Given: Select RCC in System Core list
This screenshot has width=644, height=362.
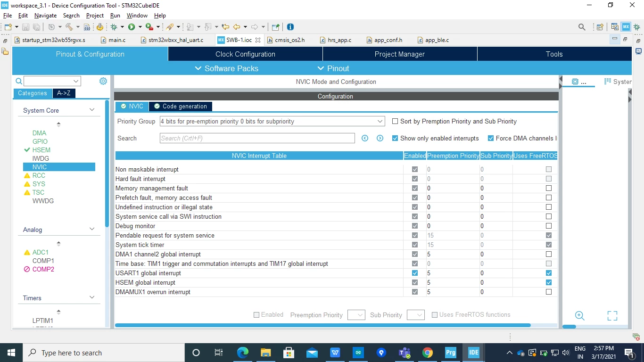Looking at the screenshot, I should coord(39,175).
